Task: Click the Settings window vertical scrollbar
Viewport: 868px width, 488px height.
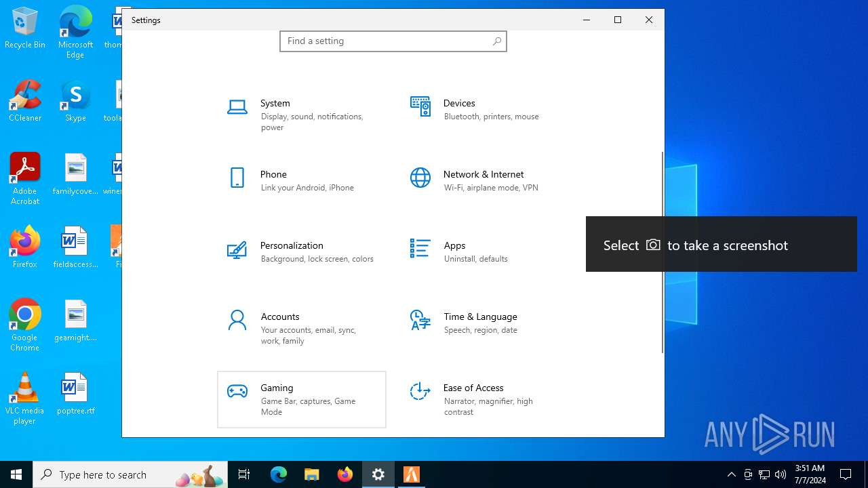Action: [x=663, y=252]
